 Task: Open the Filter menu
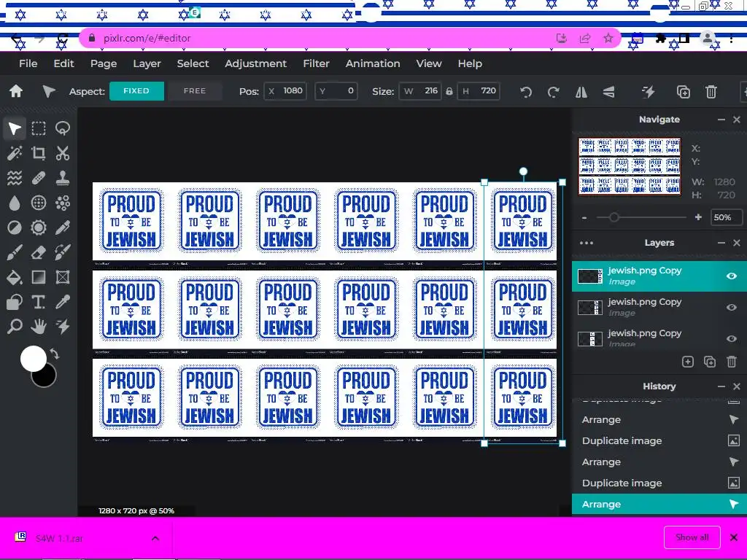317,63
